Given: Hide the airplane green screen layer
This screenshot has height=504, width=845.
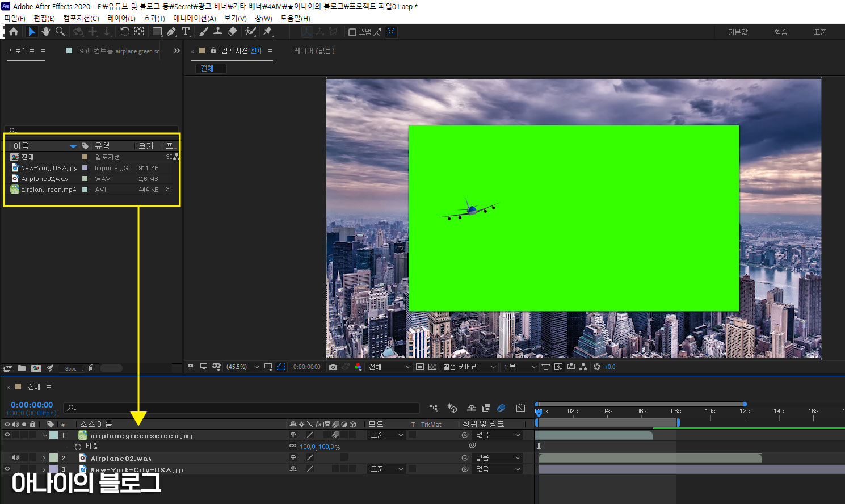Looking at the screenshot, I should pyautogui.click(x=7, y=435).
